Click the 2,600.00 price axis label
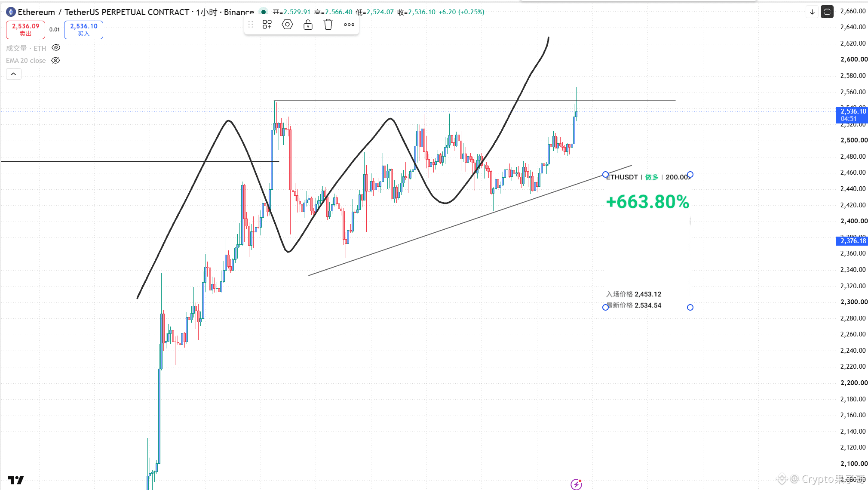Screen dimensions: 868x490 [x=854, y=59]
